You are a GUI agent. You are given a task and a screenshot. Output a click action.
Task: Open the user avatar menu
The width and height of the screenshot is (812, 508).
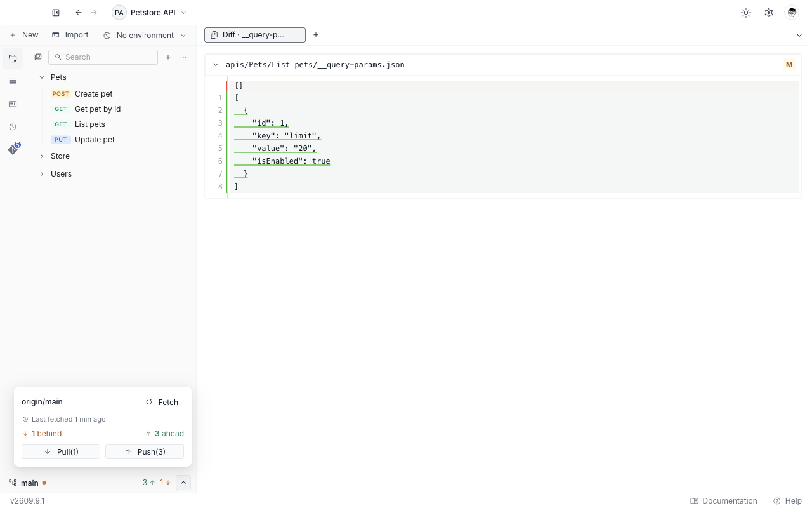pyautogui.click(x=792, y=13)
